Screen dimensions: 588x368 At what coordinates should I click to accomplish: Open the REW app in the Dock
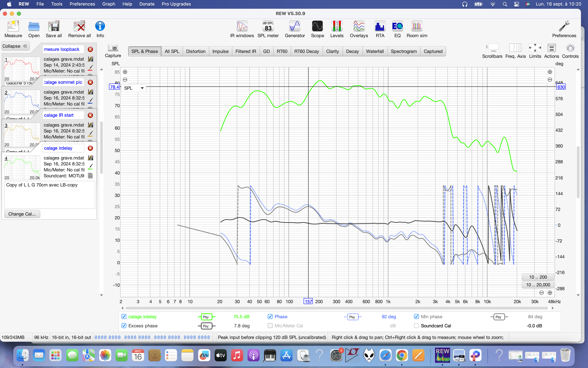(442, 355)
